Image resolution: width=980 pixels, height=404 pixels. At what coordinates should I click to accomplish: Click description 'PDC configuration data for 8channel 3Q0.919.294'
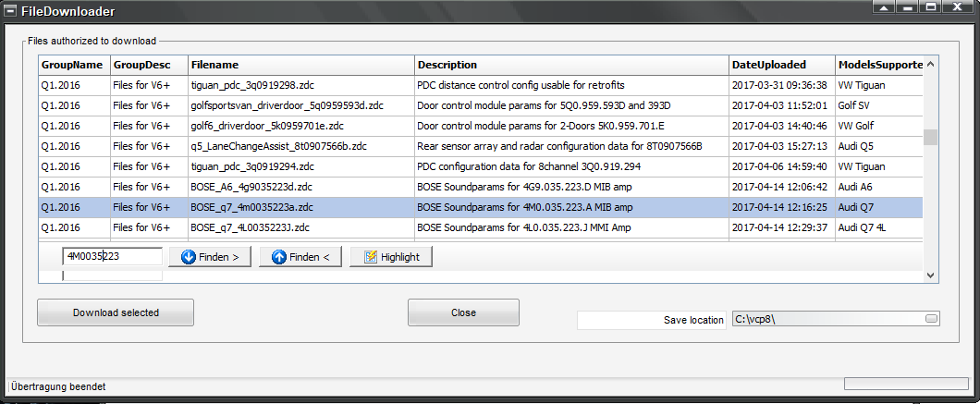(529, 166)
